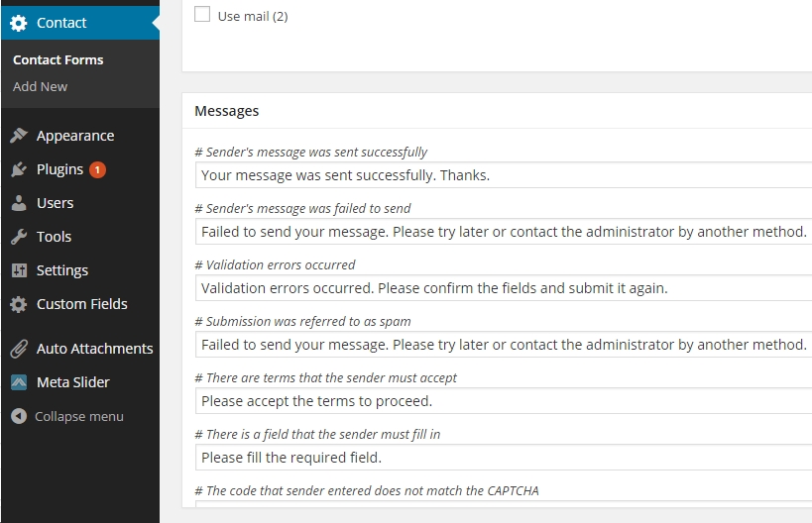
Task: Select the fill the required field input
Action: point(504,458)
